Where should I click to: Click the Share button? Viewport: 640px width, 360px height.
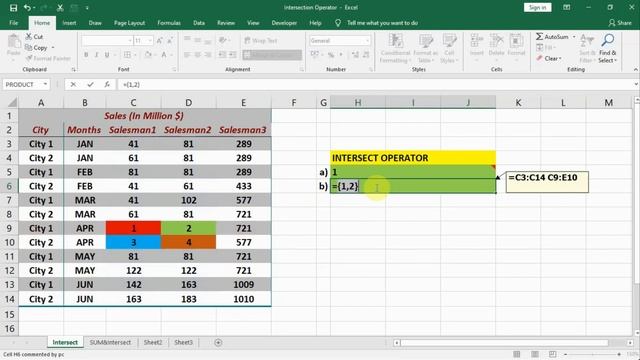coord(620,23)
